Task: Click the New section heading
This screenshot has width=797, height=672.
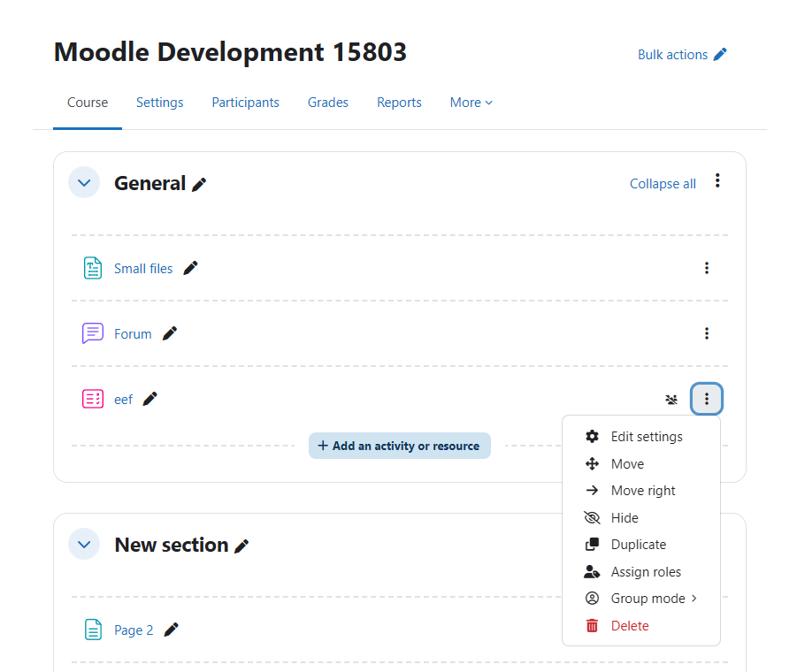Action: tap(172, 545)
